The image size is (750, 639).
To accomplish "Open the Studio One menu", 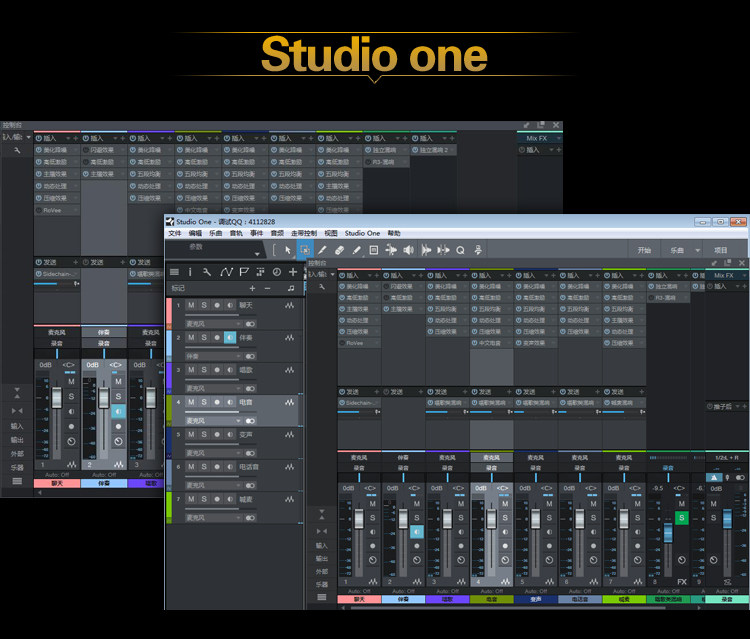I will pos(362,233).
